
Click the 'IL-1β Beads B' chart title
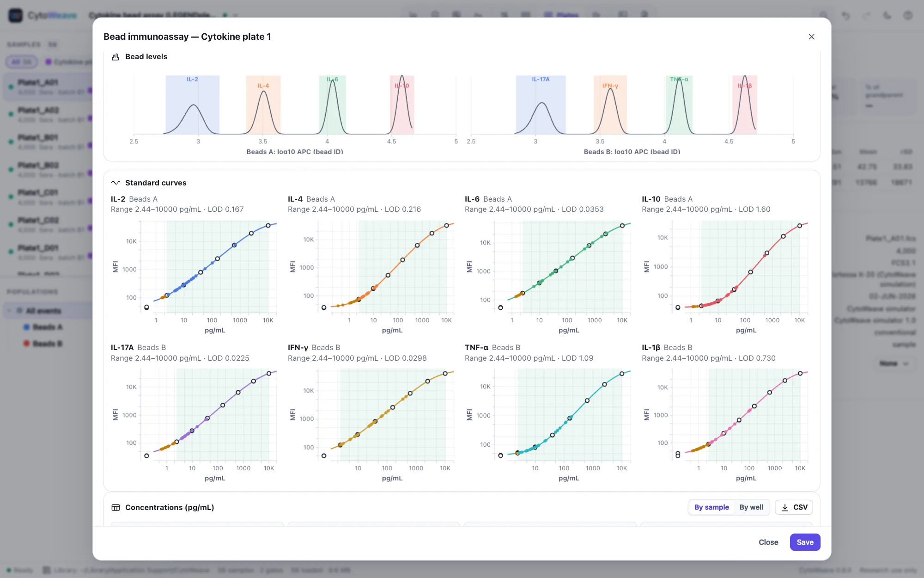(667, 347)
